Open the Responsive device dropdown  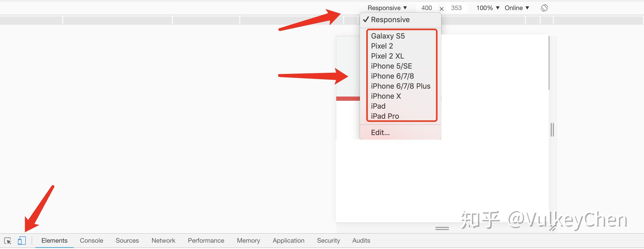pos(387,8)
